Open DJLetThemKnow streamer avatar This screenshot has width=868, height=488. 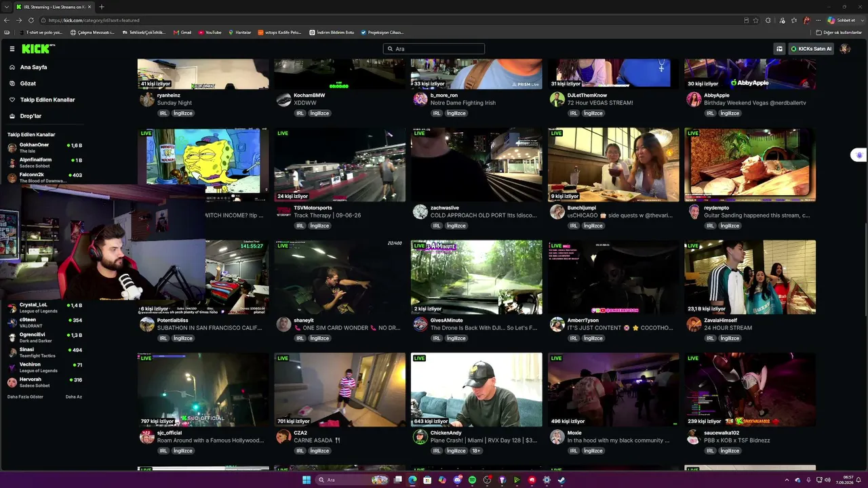tap(557, 99)
